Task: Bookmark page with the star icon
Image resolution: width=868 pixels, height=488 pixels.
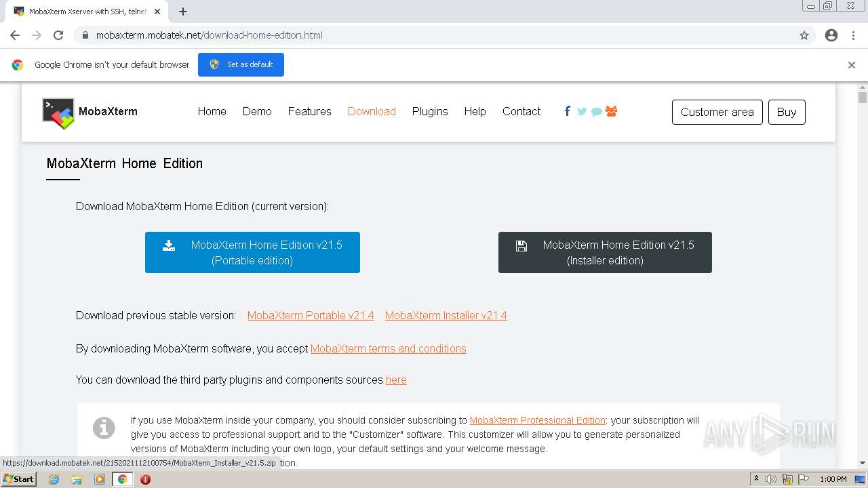Action: click(804, 35)
